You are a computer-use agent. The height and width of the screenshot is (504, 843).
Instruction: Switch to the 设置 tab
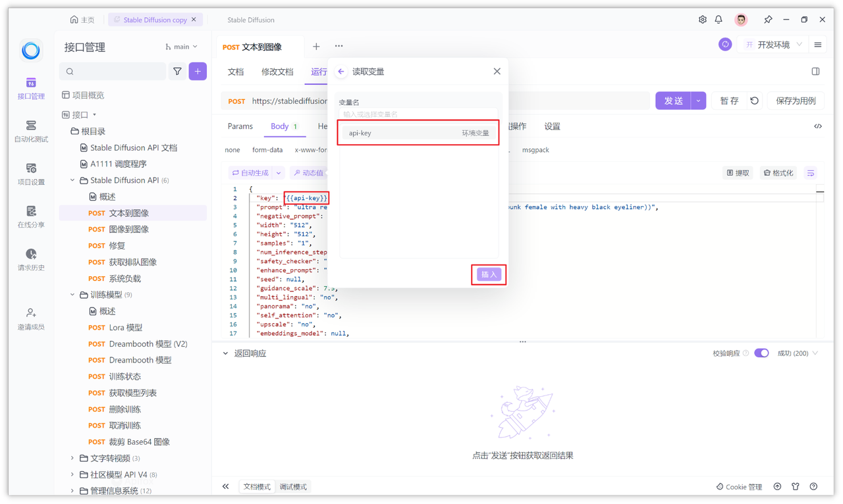(552, 126)
